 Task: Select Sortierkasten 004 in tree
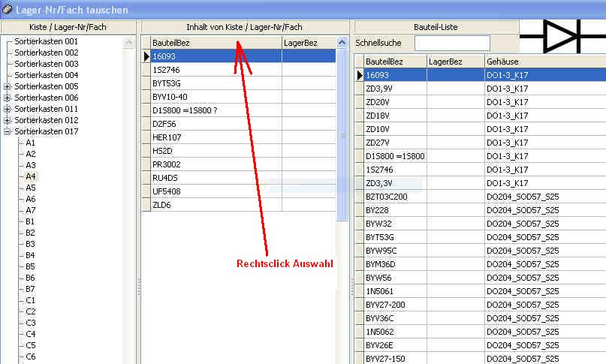[x=47, y=75]
